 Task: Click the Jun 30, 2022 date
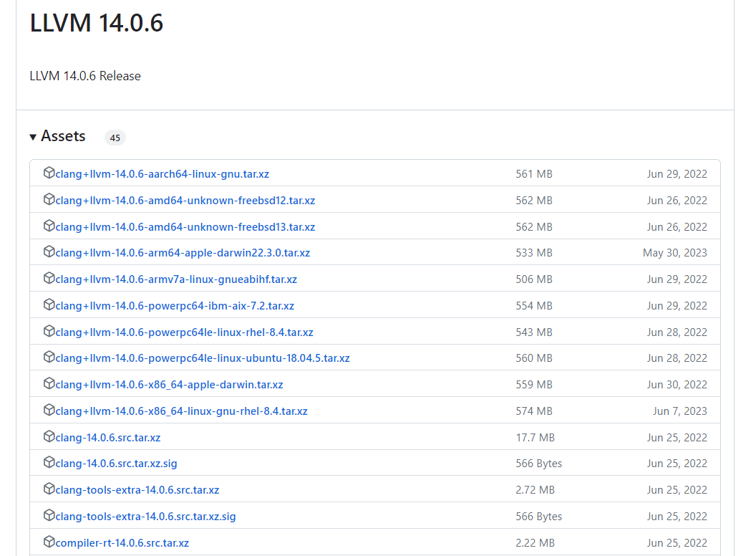pos(677,385)
